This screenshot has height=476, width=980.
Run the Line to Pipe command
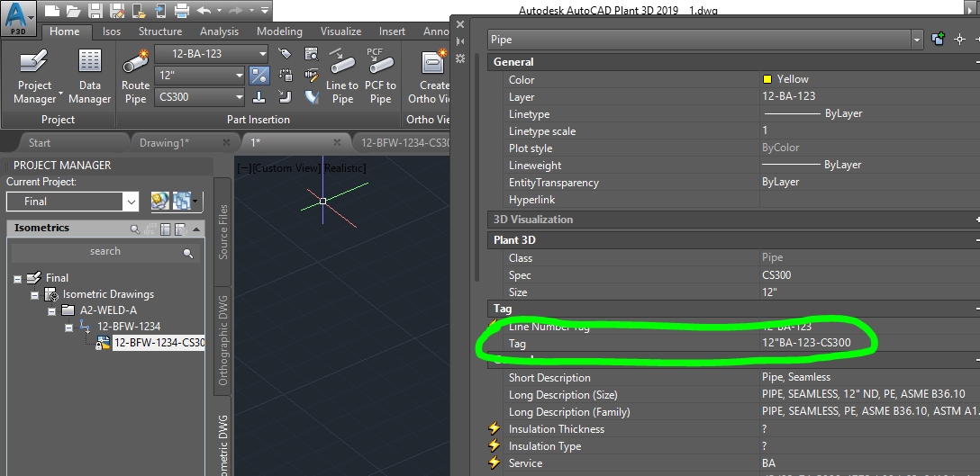(x=342, y=76)
